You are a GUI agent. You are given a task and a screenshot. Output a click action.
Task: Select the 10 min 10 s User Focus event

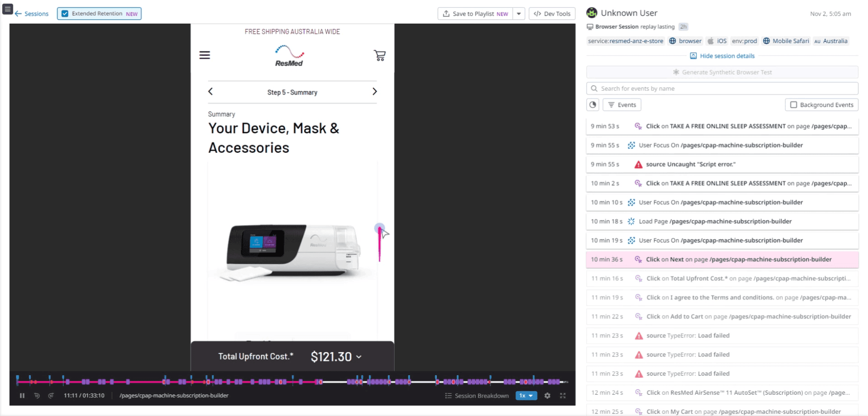(x=722, y=202)
